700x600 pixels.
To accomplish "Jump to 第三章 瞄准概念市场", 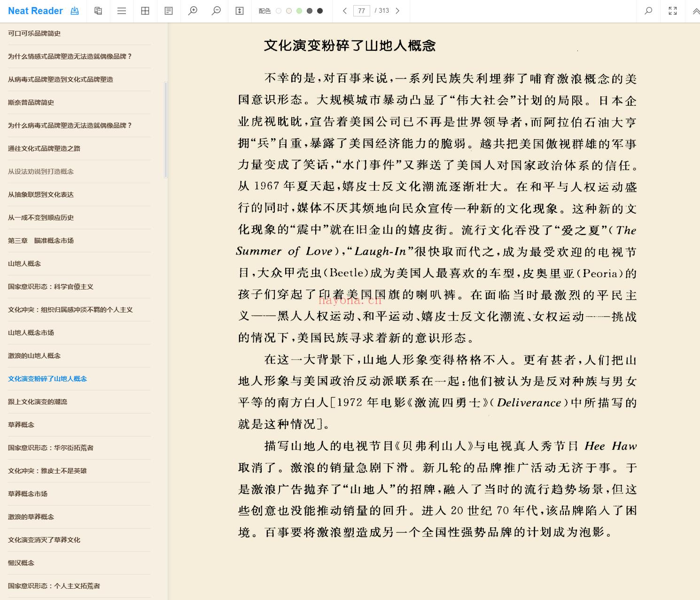I will point(41,241).
